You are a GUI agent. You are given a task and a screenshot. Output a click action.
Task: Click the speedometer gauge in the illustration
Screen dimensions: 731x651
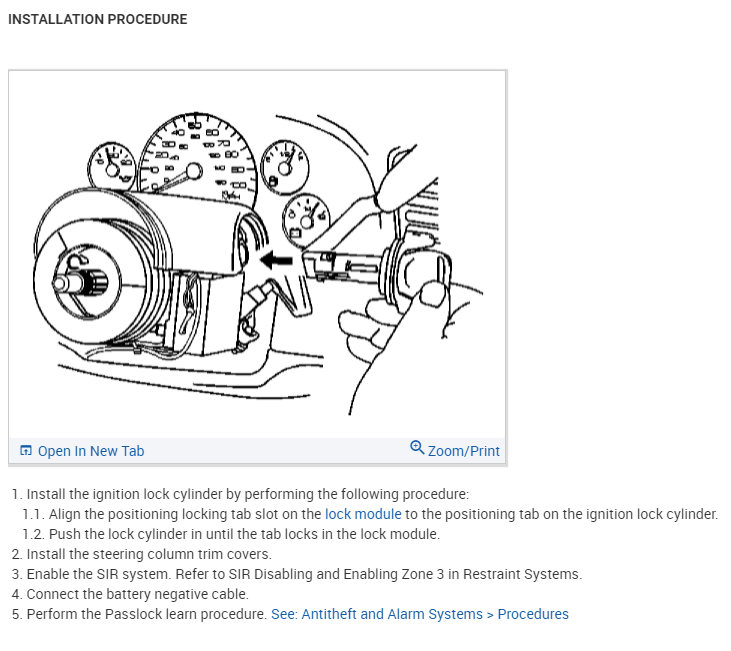click(x=198, y=159)
